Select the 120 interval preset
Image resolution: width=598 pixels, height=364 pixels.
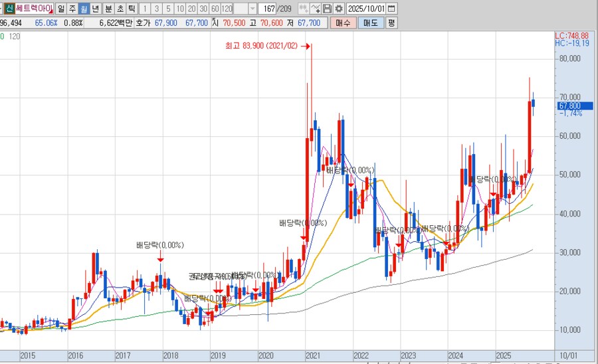pyautogui.click(x=227, y=9)
